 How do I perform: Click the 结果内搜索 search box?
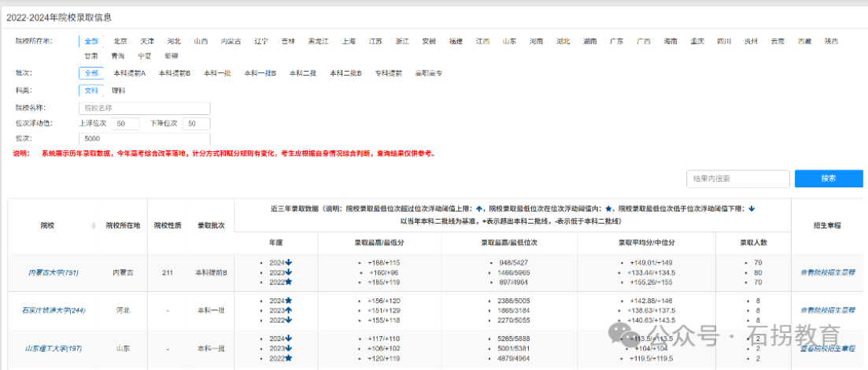[738, 179]
